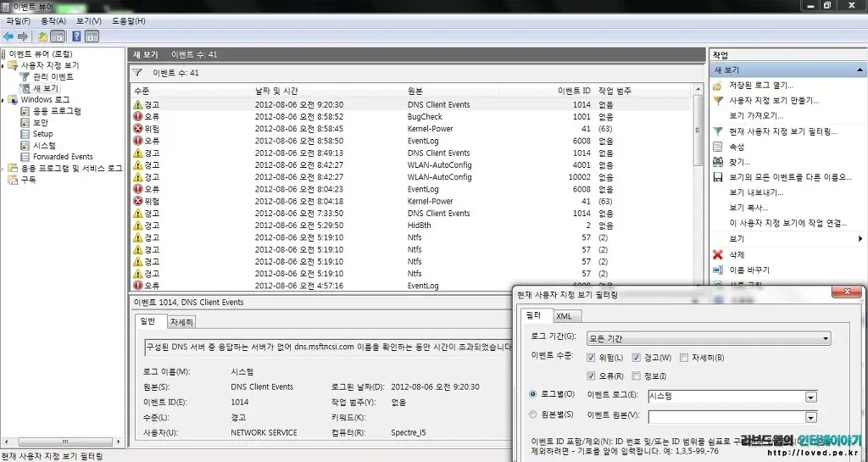Click the funnel icon for 현재 사용자 지정 보기 필터링
Viewport: 868px width, 462px height.
718,131
